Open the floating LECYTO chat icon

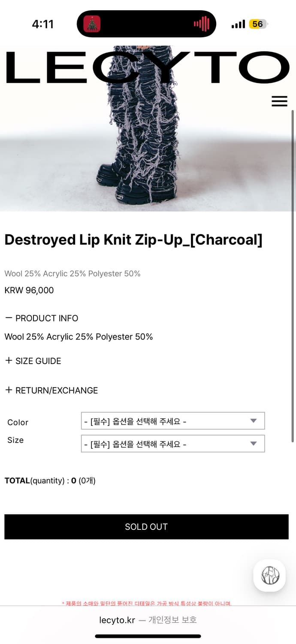pyautogui.click(x=269, y=575)
